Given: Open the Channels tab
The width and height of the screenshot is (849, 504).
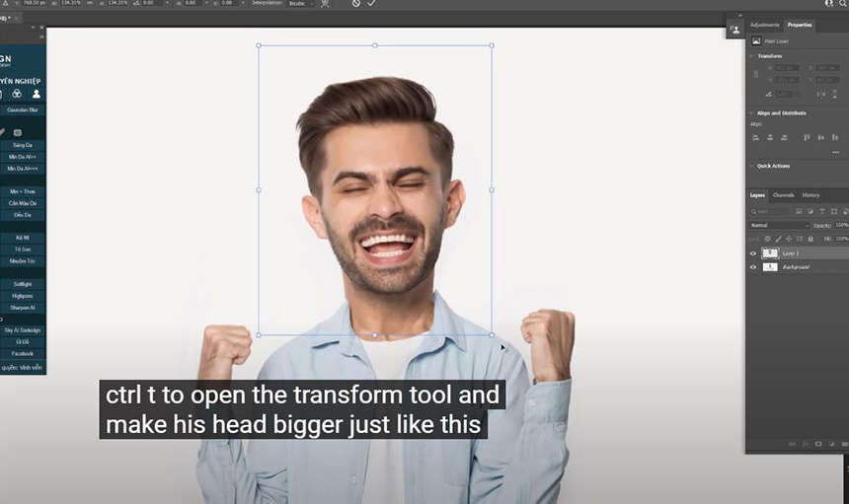Looking at the screenshot, I should pos(783,195).
